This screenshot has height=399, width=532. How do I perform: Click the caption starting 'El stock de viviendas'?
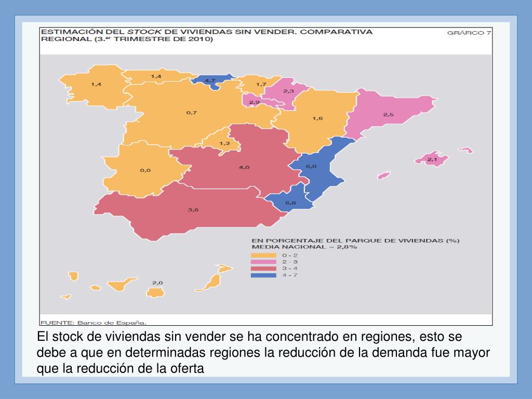pos(263,353)
